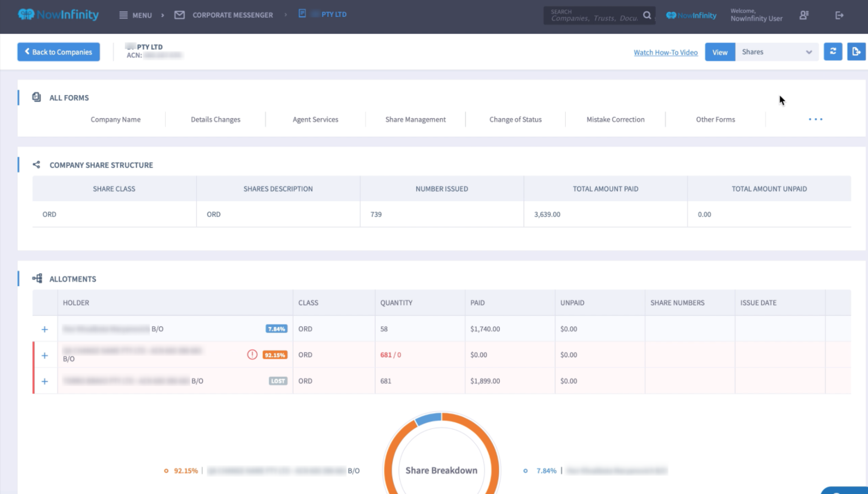
Task: Click the 92.15% chart legend entry
Action: tap(261, 470)
